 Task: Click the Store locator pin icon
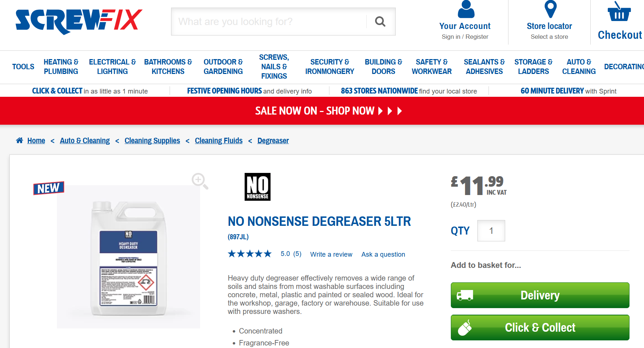click(x=550, y=9)
